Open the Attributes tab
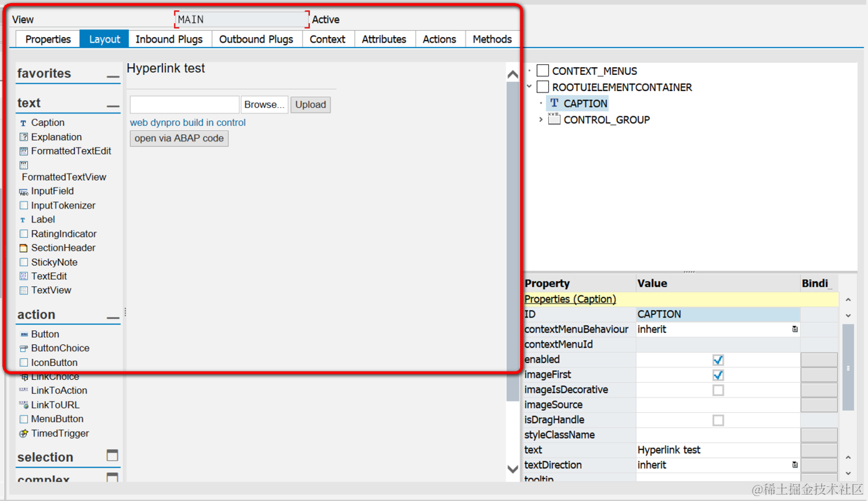The image size is (868, 501). [x=384, y=39]
